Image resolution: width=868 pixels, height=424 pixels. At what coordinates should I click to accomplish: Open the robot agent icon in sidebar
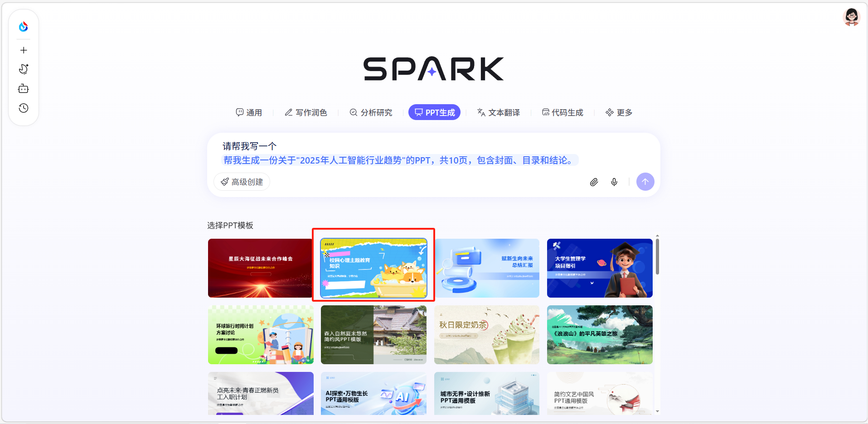coord(24,89)
